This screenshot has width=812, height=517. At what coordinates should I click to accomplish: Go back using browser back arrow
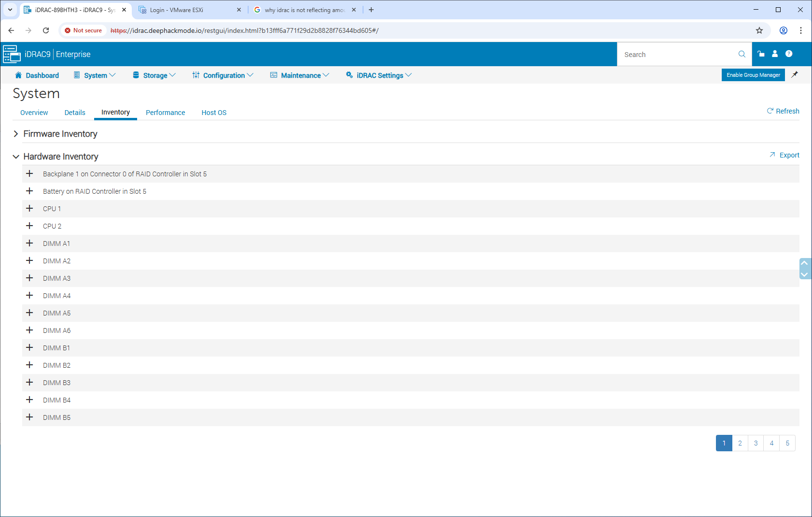11,30
